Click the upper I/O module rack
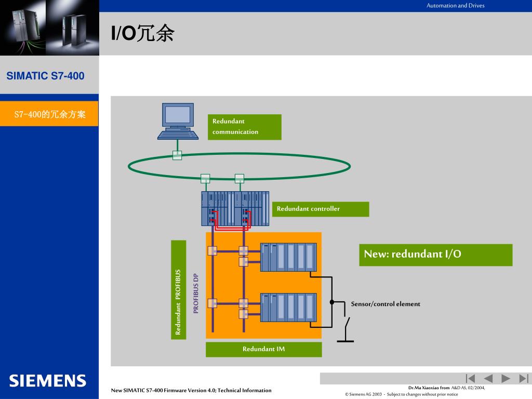This screenshot has height=399, width=532. tap(288, 257)
